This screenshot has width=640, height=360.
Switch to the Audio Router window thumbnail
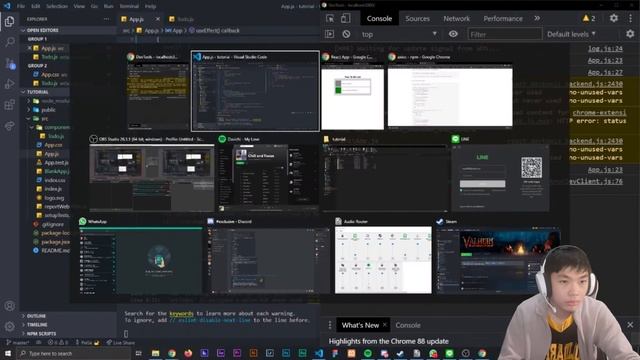[x=383, y=256]
